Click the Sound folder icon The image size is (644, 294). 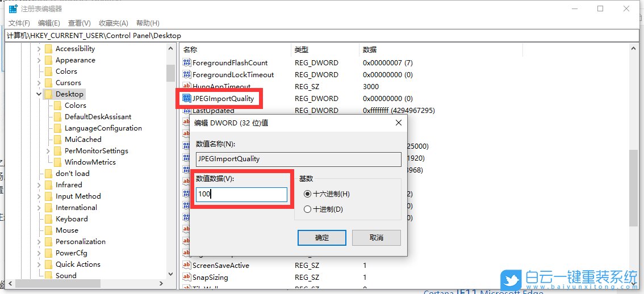click(48, 275)
